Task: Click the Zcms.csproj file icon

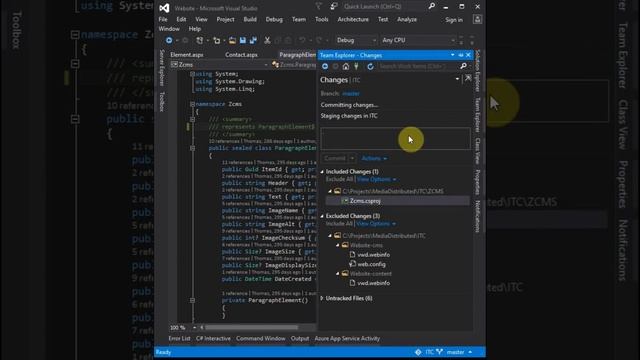Action: click(x=345, y=201)
